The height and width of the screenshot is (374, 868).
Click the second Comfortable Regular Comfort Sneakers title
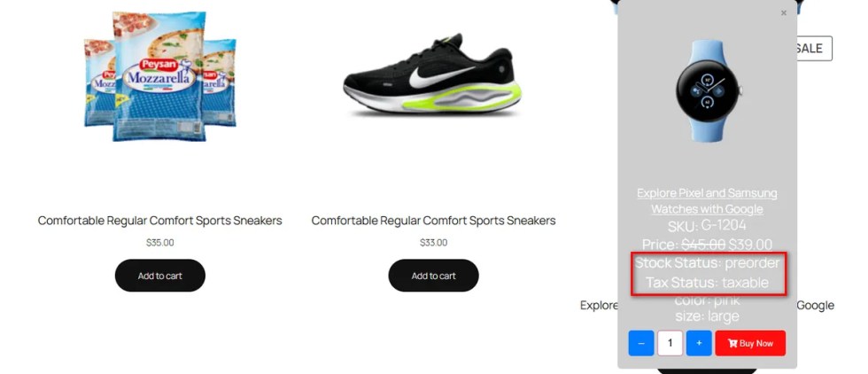pyautogui.click(x=433, y=221)
